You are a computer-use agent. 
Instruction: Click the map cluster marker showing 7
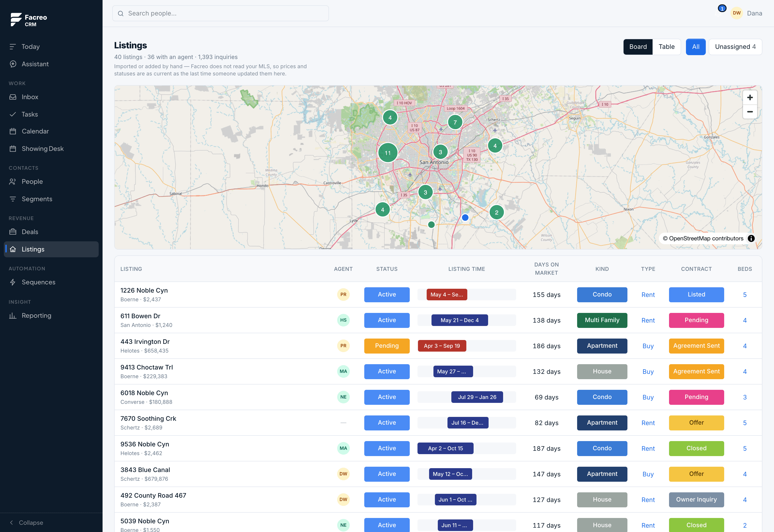pos(455,122)
